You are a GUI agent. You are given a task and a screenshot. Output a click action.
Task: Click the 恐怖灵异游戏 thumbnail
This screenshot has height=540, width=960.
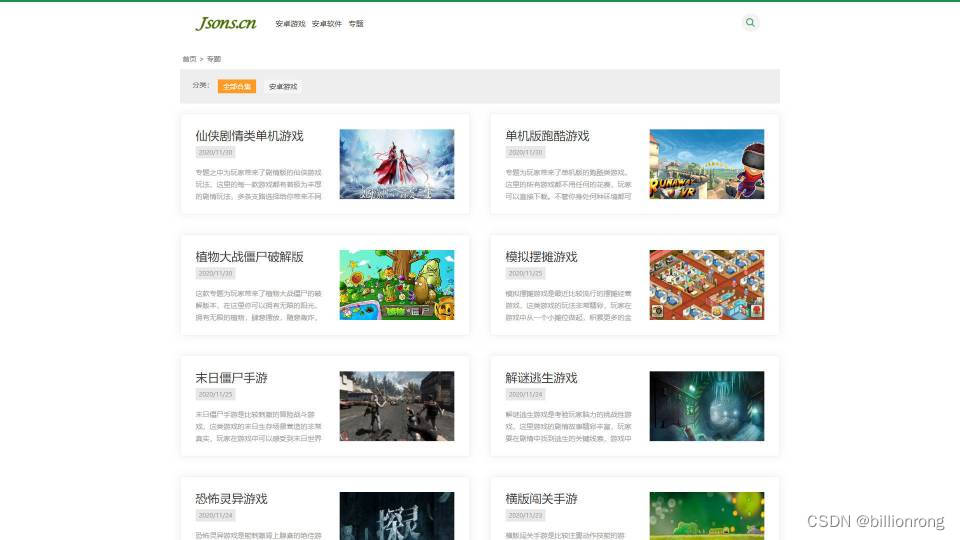pyautogui.click(x=397, y=516)
